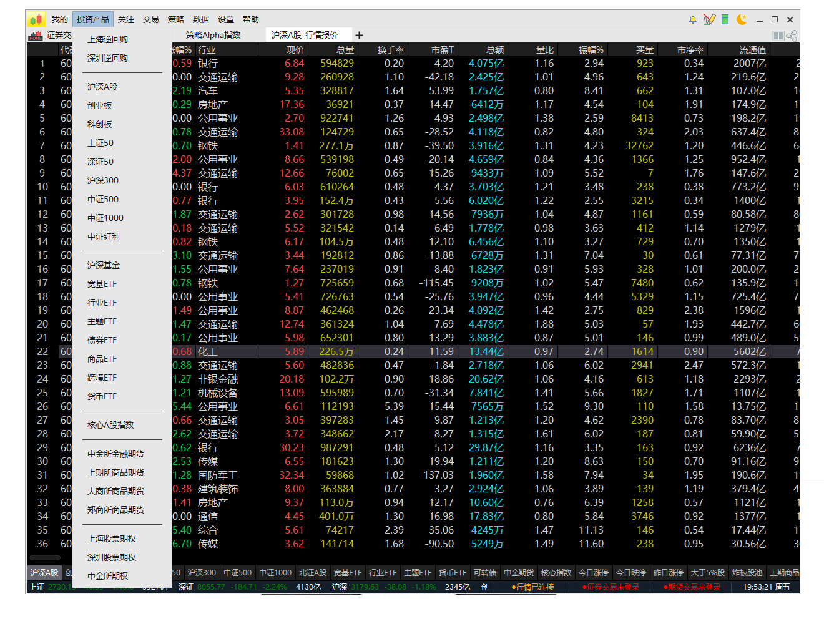Image resolution: width=824 pixels, height=644 pixels.
Task: Select the 可转债 bottom tab
Action: click(x=484, y=572)
